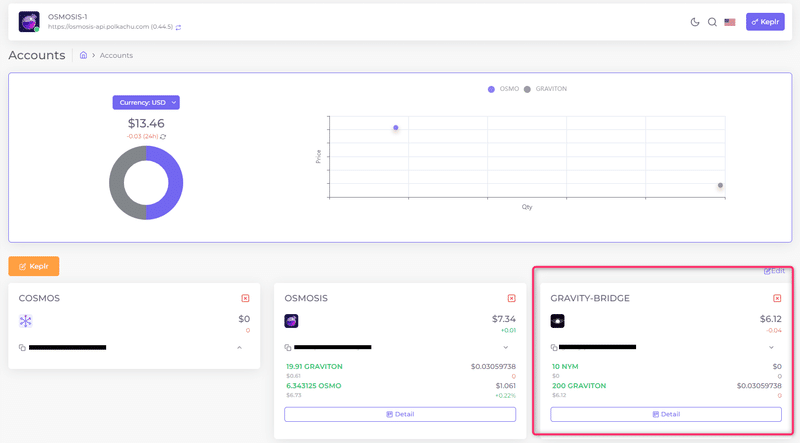Change language via US flag icon

730,22
